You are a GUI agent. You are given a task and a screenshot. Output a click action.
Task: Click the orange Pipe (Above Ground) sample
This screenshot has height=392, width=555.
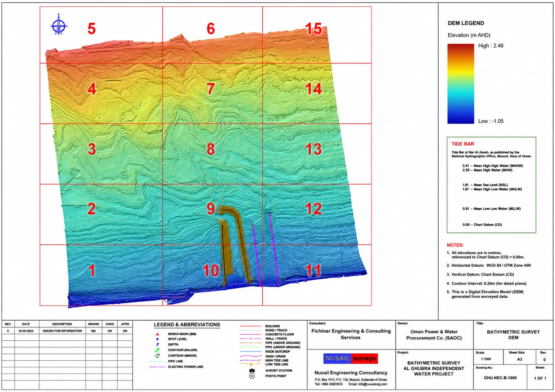point(251,343)
